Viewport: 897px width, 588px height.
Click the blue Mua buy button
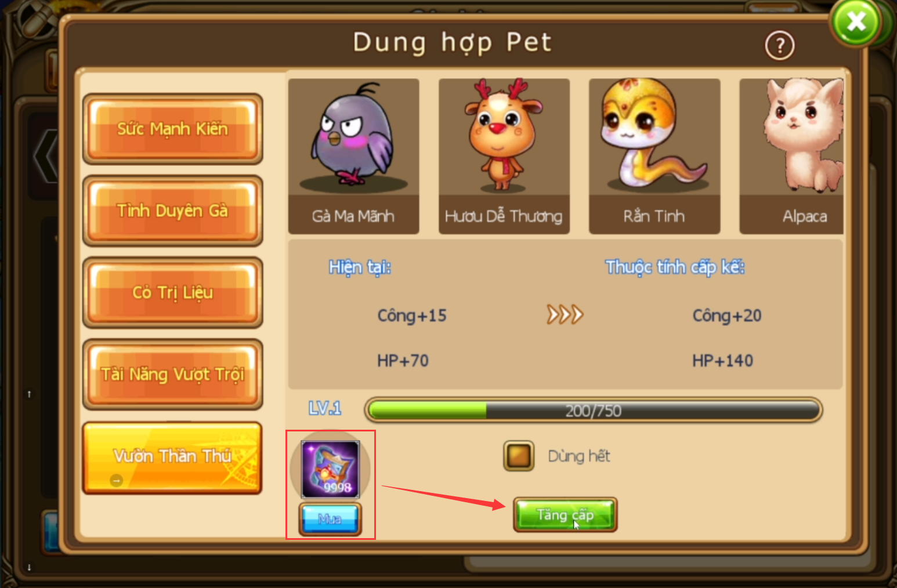pos(330,518)
